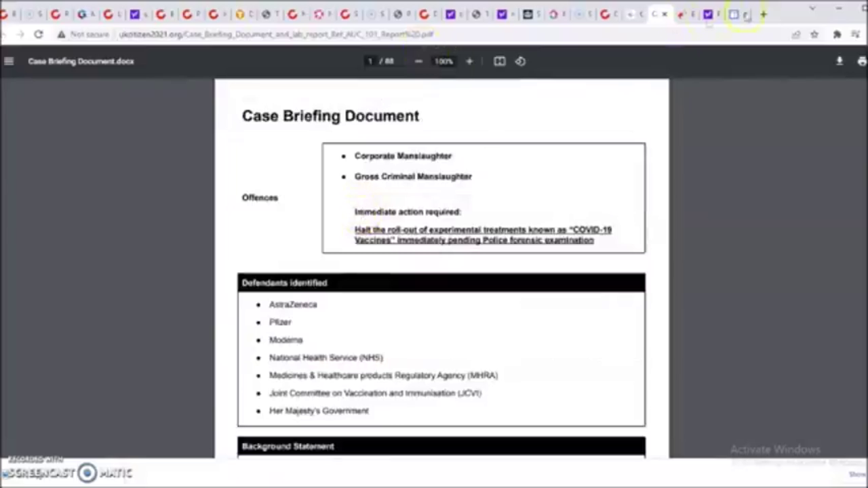
Task: Open the browser extensions menu
Action: click(837, 35)
